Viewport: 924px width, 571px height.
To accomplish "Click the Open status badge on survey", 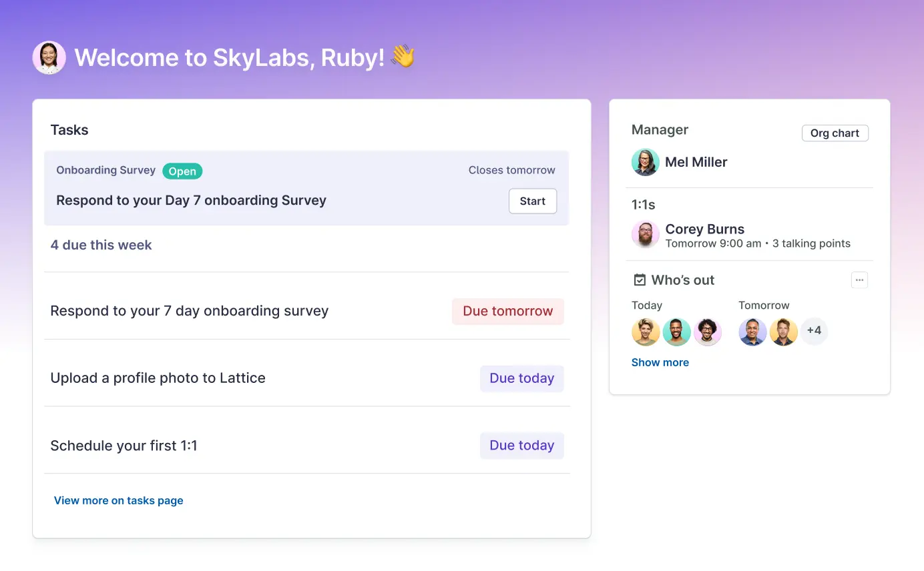I will coord(182,171).
